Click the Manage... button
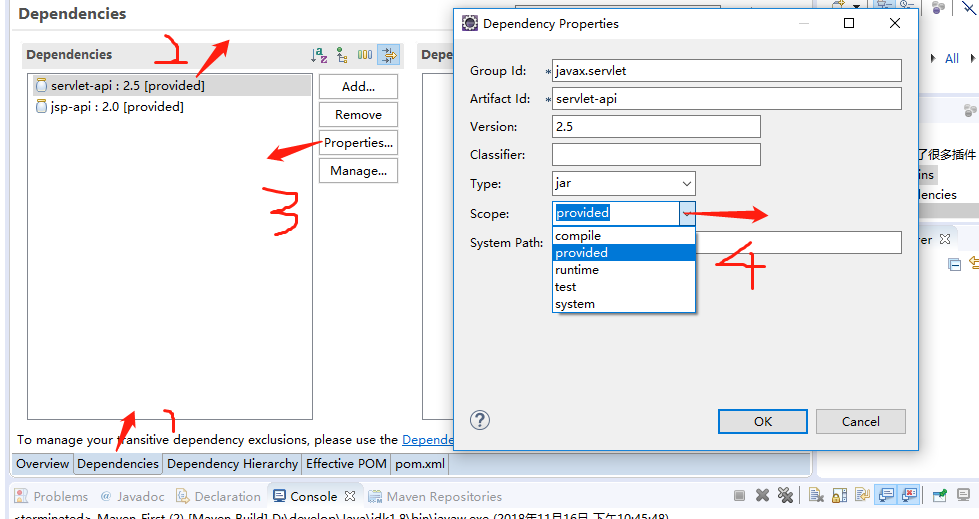The image size is (979, 519). click(358, 171)
